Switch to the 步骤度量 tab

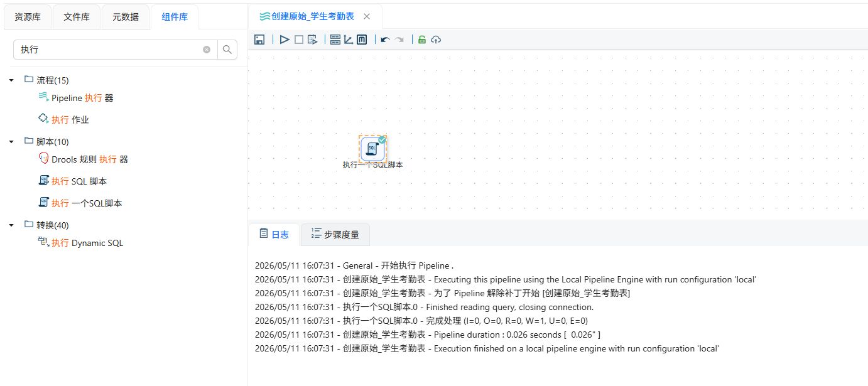(x=335, y=234)
